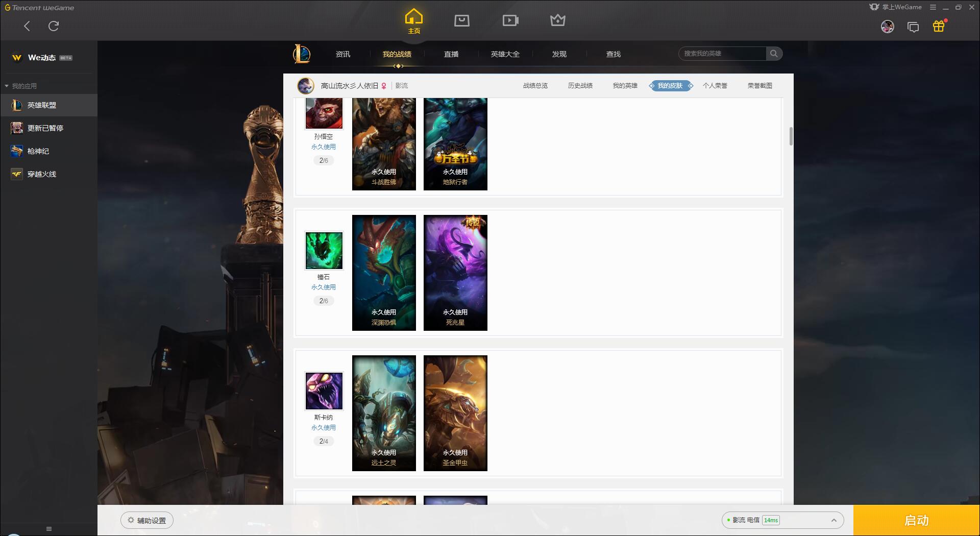The width and height of the screenshot is (980, 536).
Task: Open We动态 in the sidebar
Action: (x=42, y=58)
